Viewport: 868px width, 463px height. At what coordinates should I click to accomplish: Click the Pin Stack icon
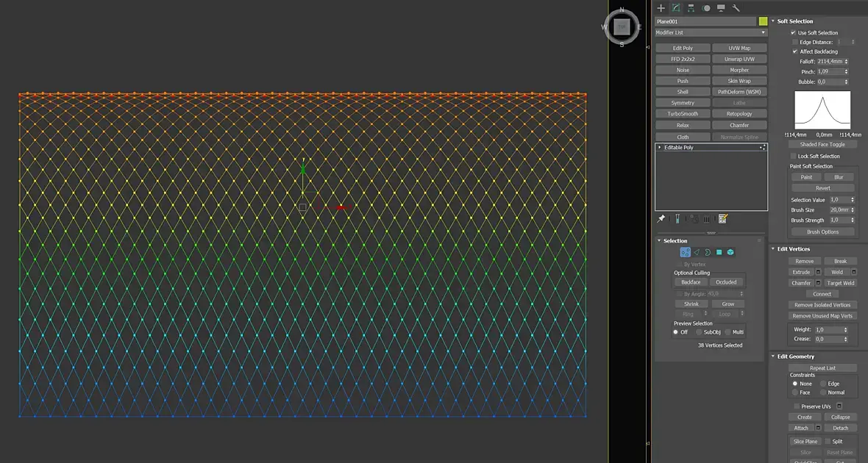tap(661, 219)
